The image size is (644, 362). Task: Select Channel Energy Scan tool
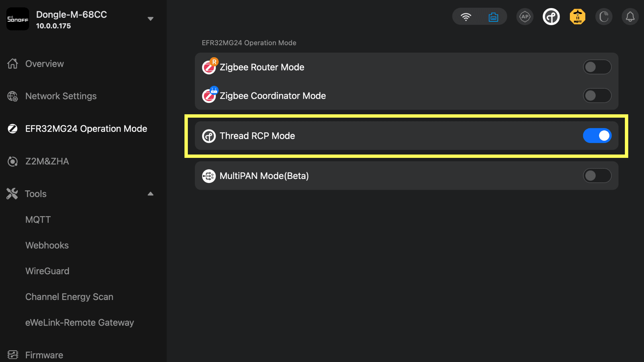click(x=69, y=297)
